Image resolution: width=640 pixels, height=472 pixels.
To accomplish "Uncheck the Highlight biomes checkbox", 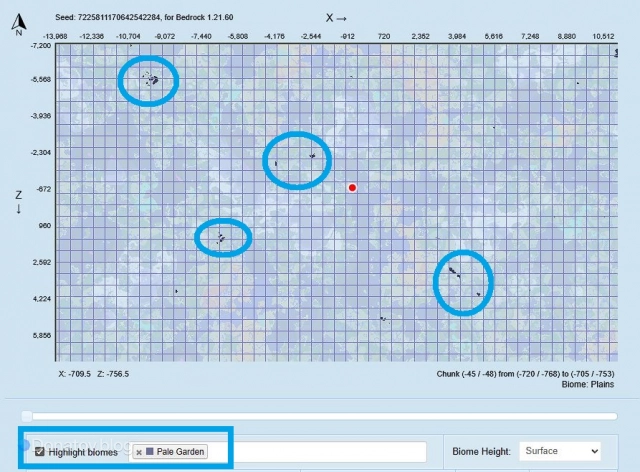I will tap(40, 452).
